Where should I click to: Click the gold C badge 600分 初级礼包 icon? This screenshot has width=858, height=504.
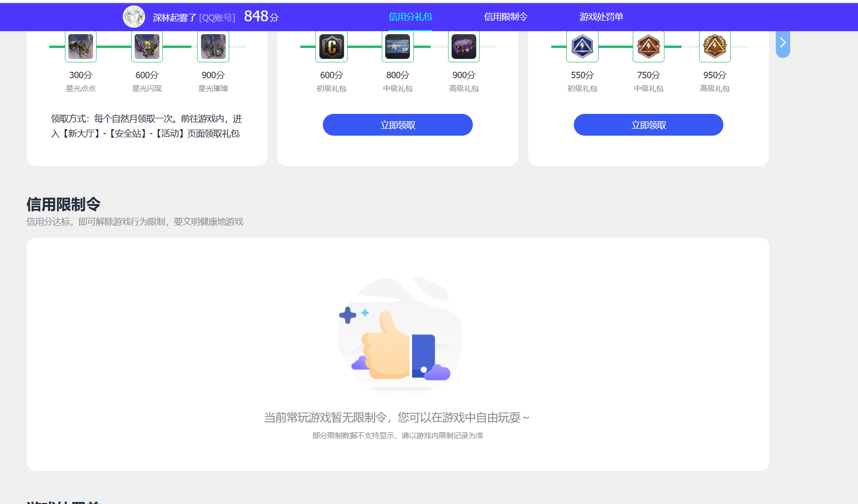tap(331, 47)
